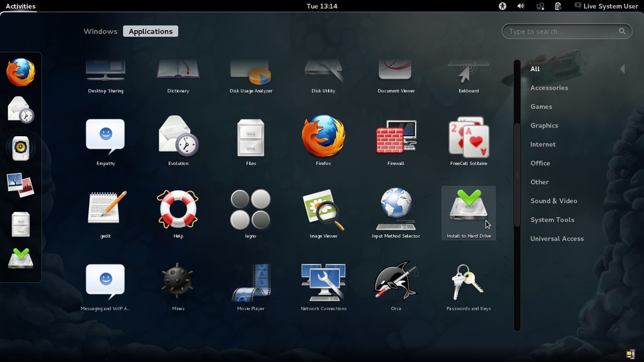Screen dimensions: 644x362
Task: Click the Evolution mail icon in dash
Action: click(x=20, y=109)
